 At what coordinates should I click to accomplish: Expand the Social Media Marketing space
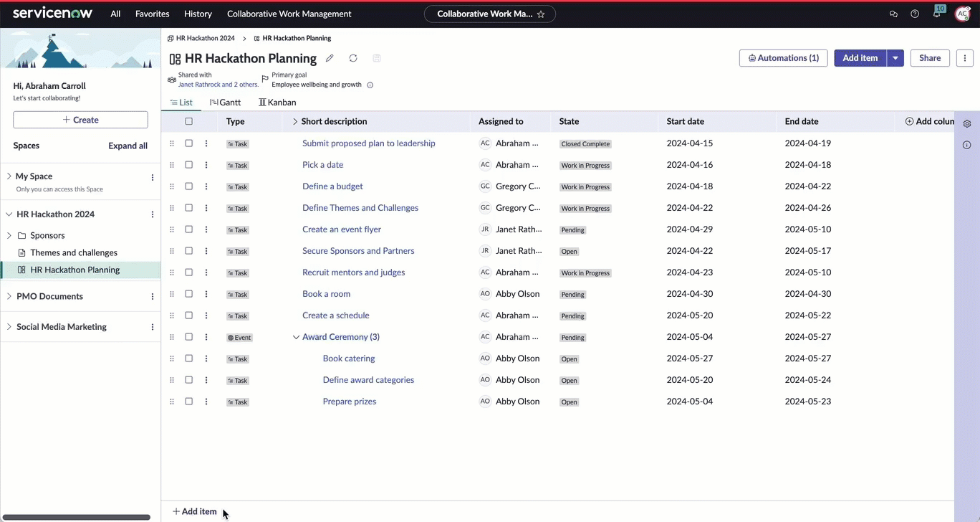pos(9,327)
